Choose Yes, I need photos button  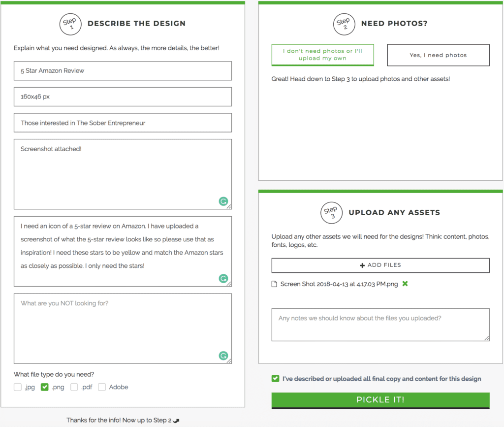coord(439,55)
